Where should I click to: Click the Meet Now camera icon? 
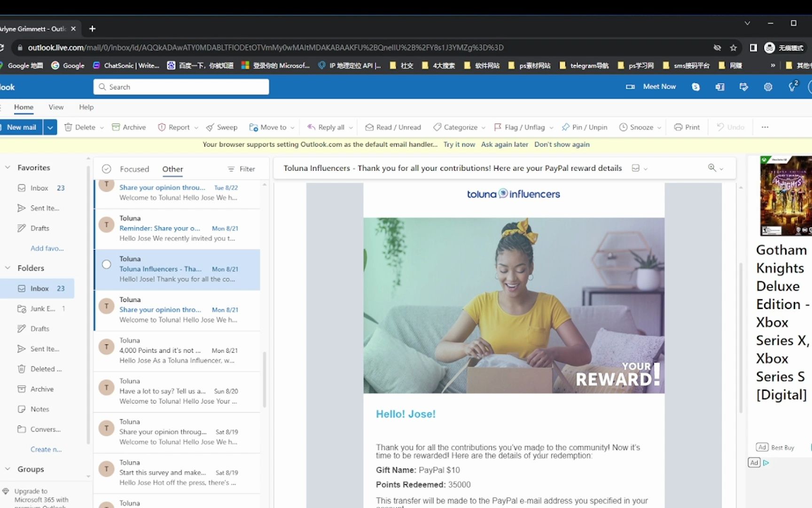click(630, 87)
